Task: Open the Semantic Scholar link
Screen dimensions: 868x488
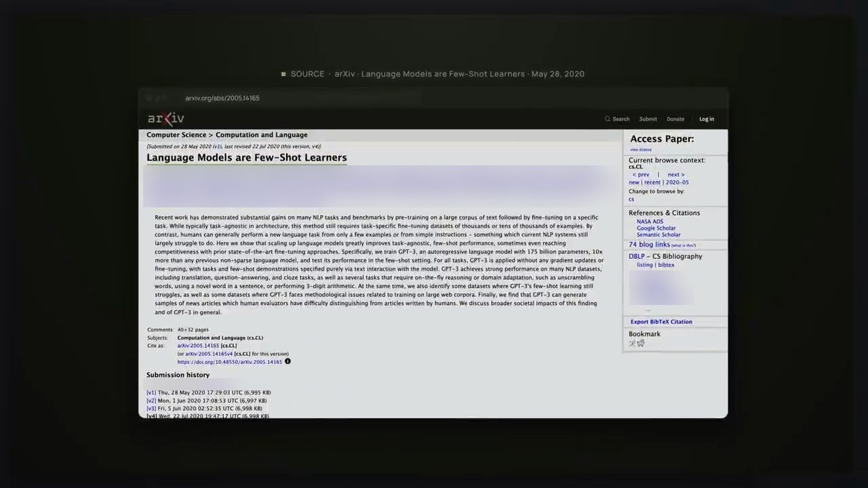Action: [658, 235]
